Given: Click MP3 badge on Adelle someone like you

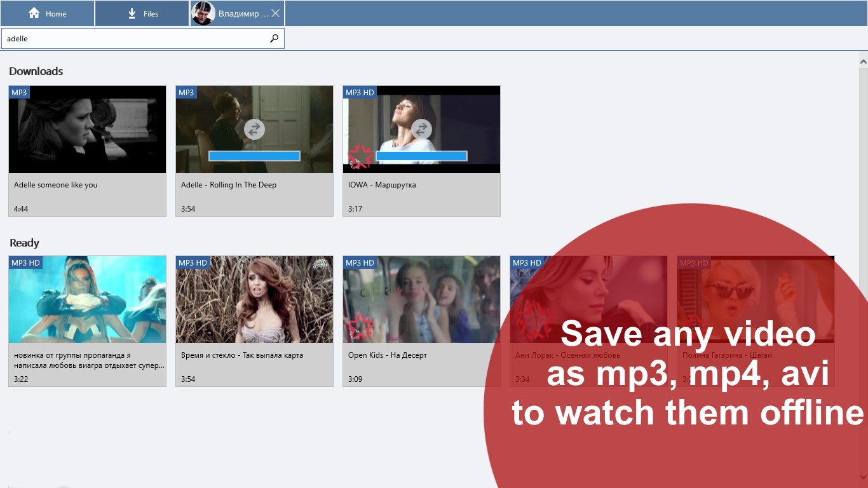Looking at the screenshot, I should click(x=19, y=93).
